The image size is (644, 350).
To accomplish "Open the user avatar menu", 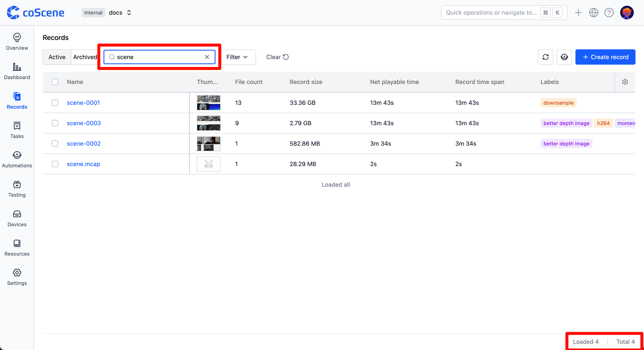I will click(627, 13).
